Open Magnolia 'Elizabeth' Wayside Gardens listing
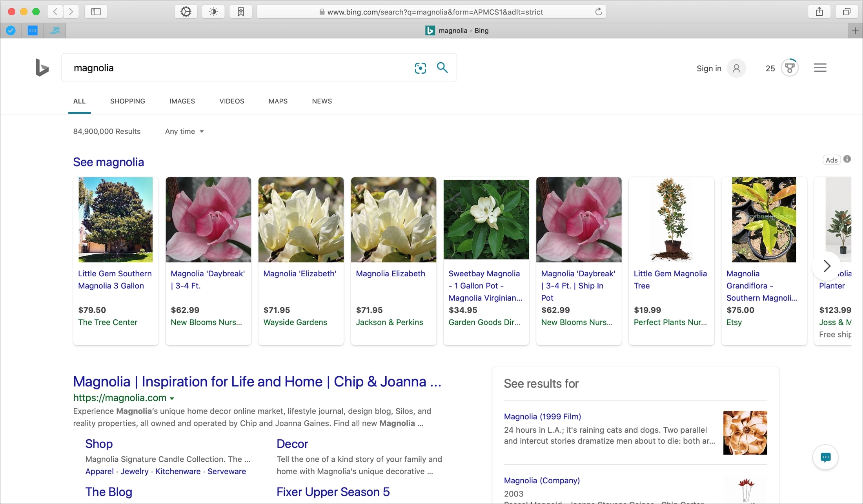The width and height of the screenshot is (863, 504). click(301, 261)
